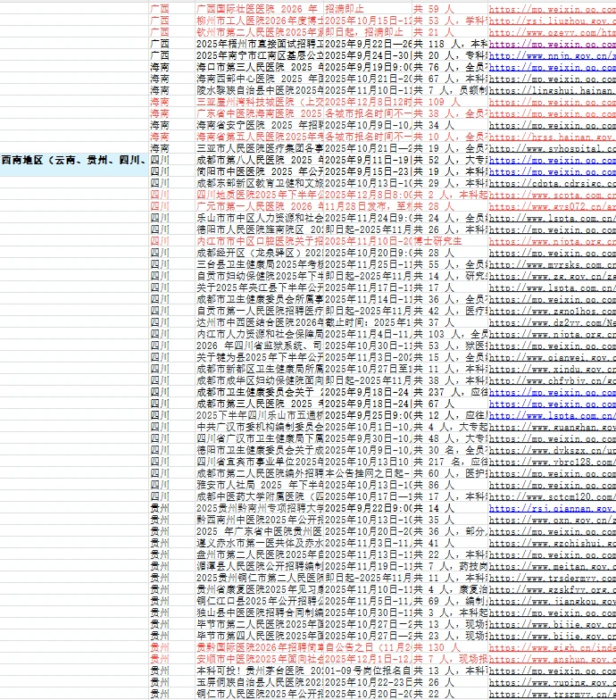616x700 pixels.
Task: Follow the www.scpta.com.cn link
Action: tap(552, 195)
